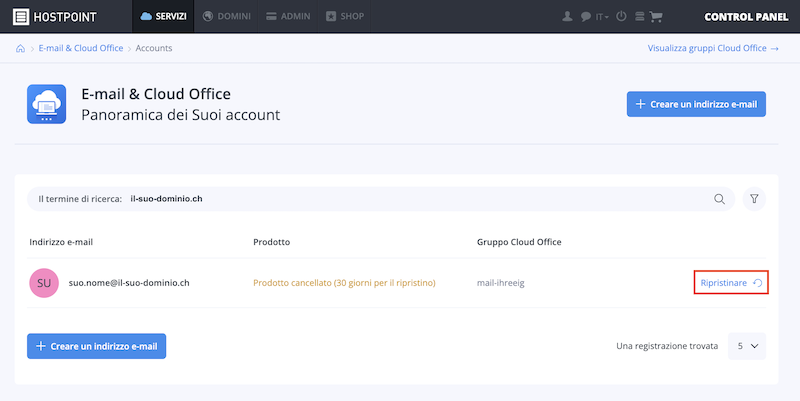Viewport: 800px width, 401px height.
Task: Open the Shop menu tab
Action: [x=344, y=16]
